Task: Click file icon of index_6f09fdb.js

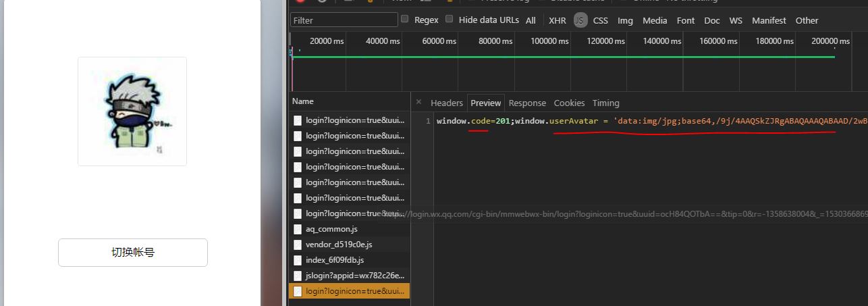Action: click(298, 260)
